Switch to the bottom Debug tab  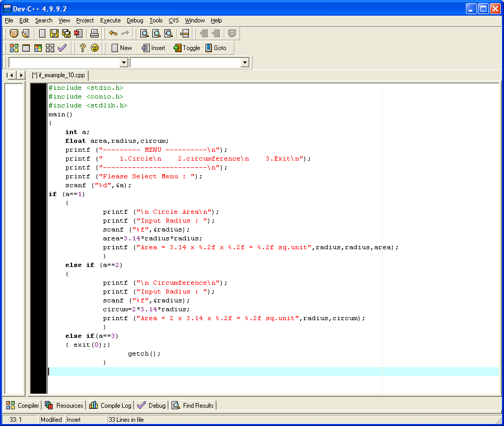coord(151,406)
